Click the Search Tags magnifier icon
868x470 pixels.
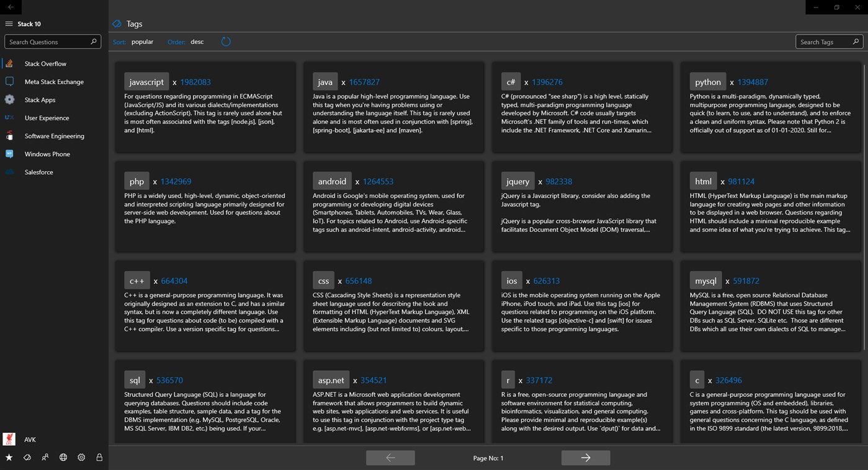(x=856, y=42)
